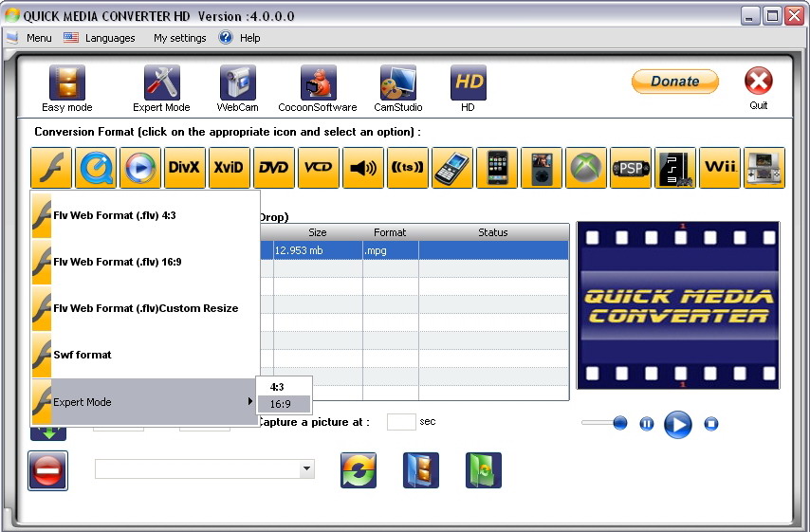Pick 16:9 in Expert Mode submenu
This screenshot has height=532, width=810.
(284, 404)
